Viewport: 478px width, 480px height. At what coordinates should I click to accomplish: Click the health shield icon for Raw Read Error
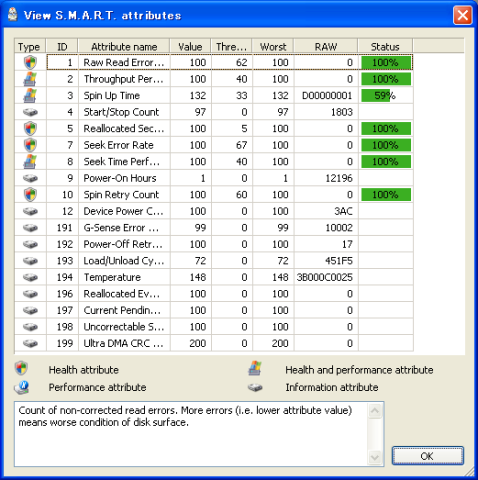30,63
